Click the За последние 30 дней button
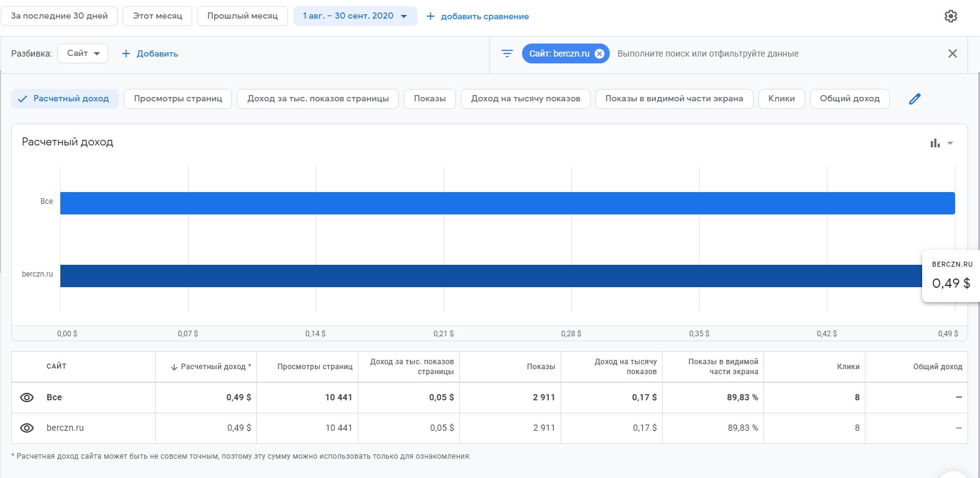Viewport: 980px width, 478px height. (x=59, y=16)
